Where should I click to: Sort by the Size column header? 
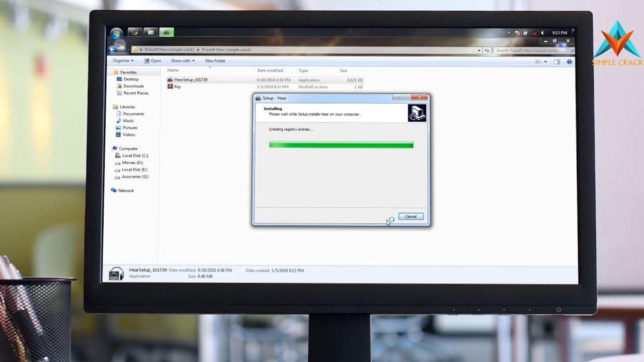(343, 71)
